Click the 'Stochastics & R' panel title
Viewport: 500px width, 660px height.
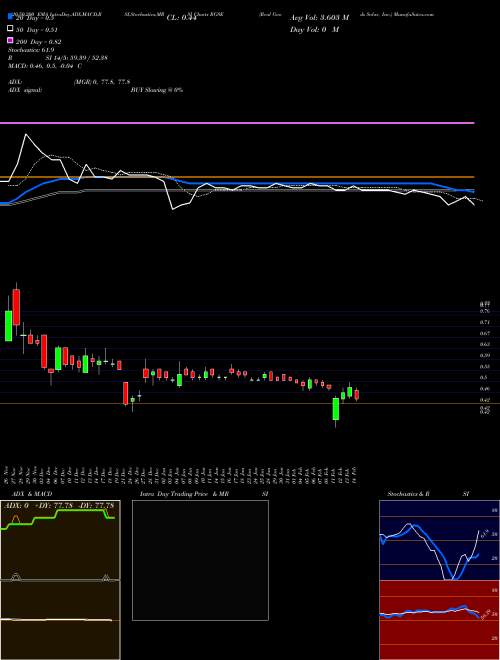point(408,494)
